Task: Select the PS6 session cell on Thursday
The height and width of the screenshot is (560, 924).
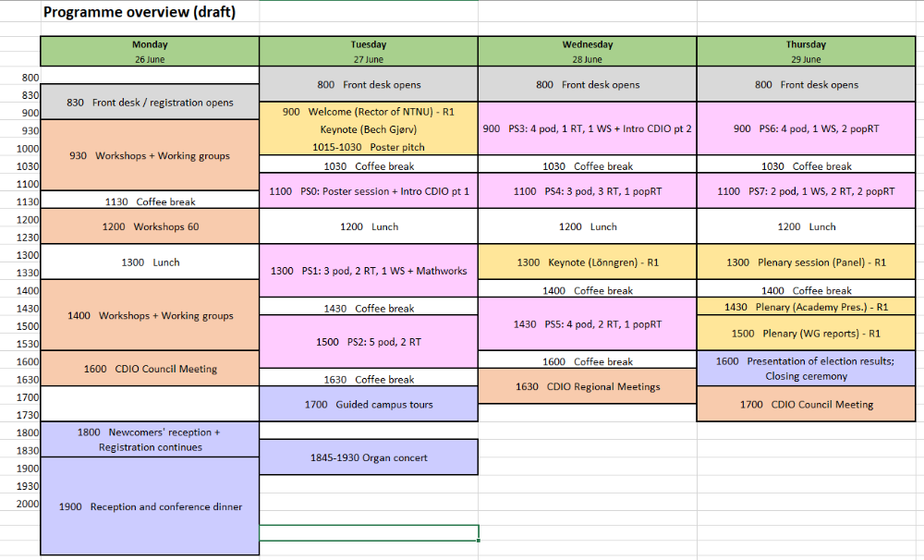Action: pyautogui.click(x=805, y=128)
